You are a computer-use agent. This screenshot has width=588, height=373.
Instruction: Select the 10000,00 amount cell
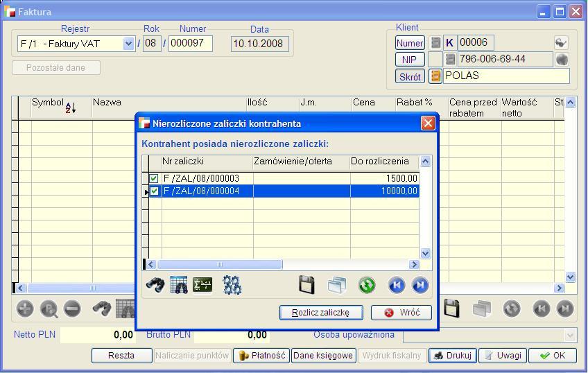(x=385, y=191)
